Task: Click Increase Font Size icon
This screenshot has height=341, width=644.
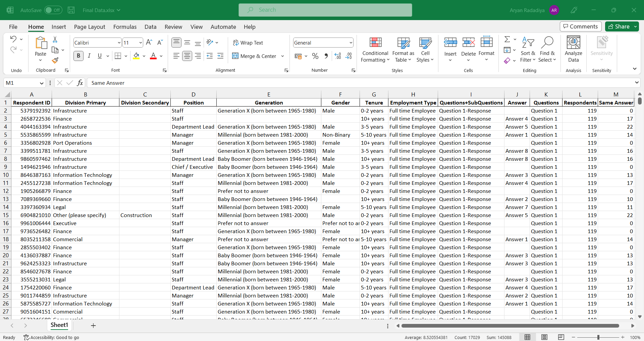Action: (149, 43)
